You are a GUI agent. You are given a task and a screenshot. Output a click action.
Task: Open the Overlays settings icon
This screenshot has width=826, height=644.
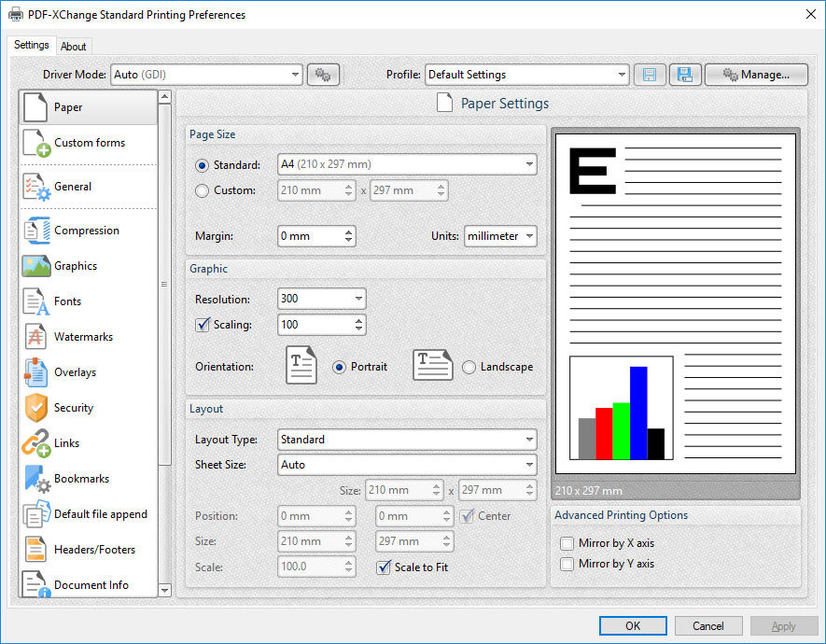(x=35, y=372)
